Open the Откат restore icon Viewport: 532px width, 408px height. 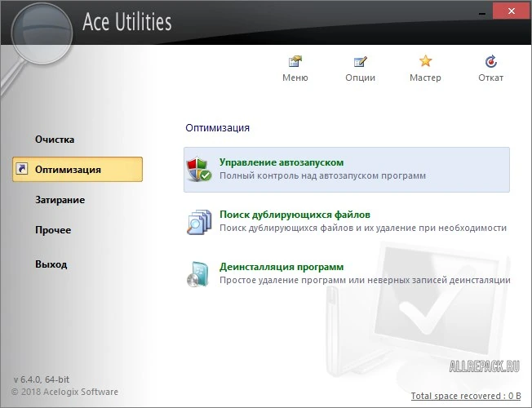pyautogui.click(x=490, y=61)
